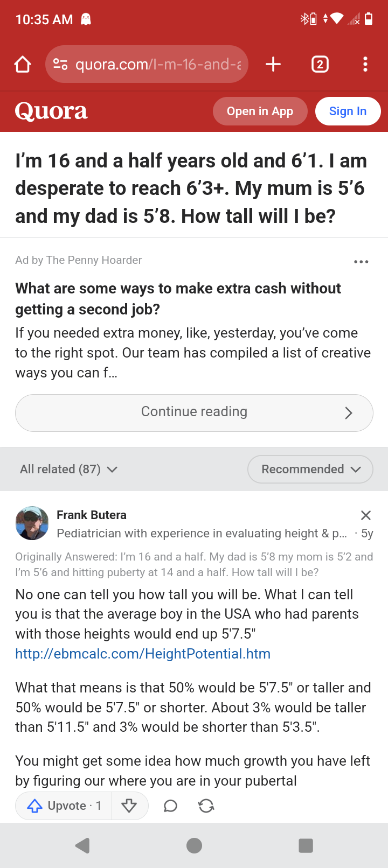
Task: Tap the browser home icon
Action: coord(23,65)
